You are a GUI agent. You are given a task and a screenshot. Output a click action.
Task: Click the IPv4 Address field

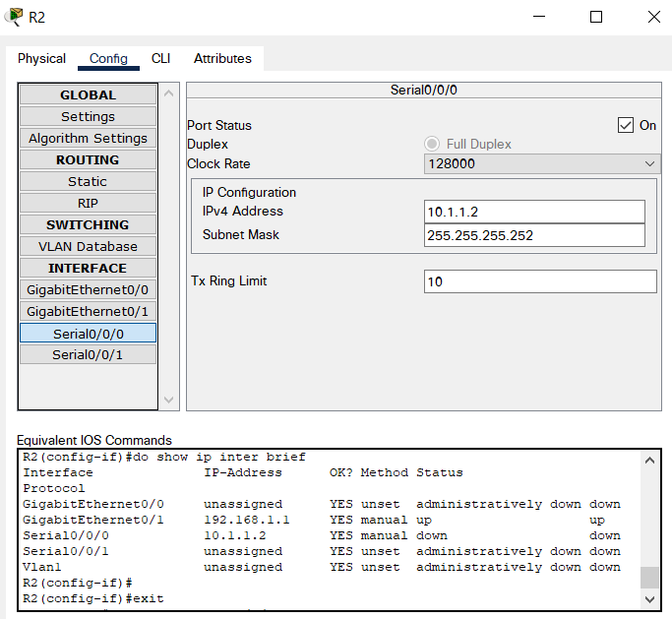pyautogui.click(x=534, y=212)
